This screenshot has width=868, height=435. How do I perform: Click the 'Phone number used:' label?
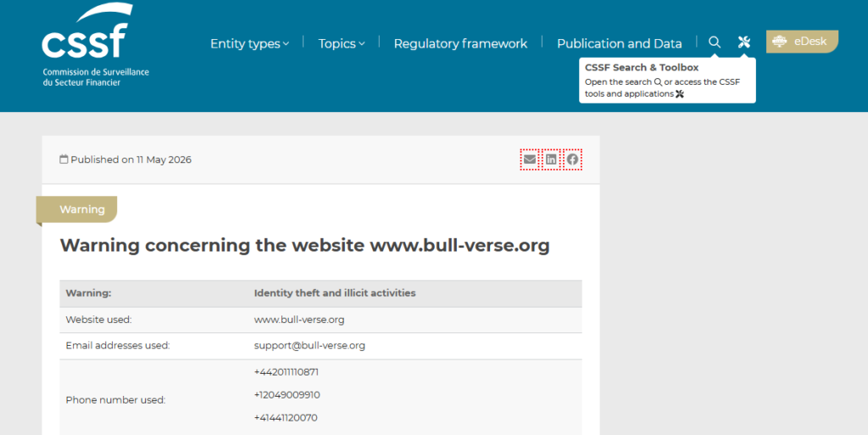point(115,400)
